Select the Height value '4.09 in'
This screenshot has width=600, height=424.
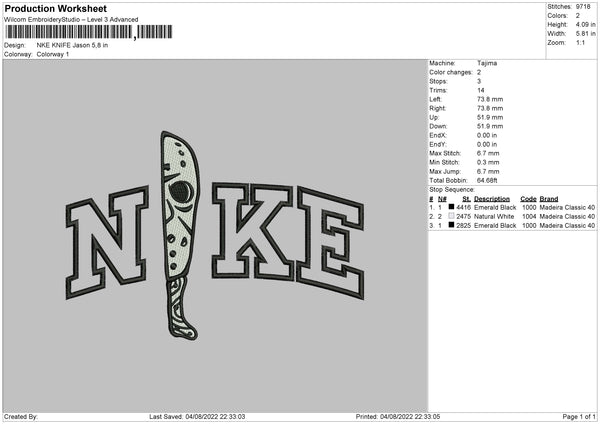coord(585,24)
